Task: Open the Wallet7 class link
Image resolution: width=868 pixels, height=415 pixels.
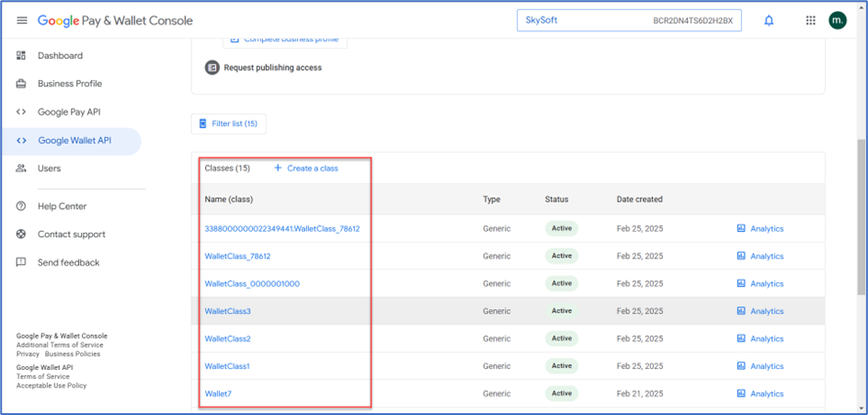Action: pyautogui.click(x=218, y=394)
